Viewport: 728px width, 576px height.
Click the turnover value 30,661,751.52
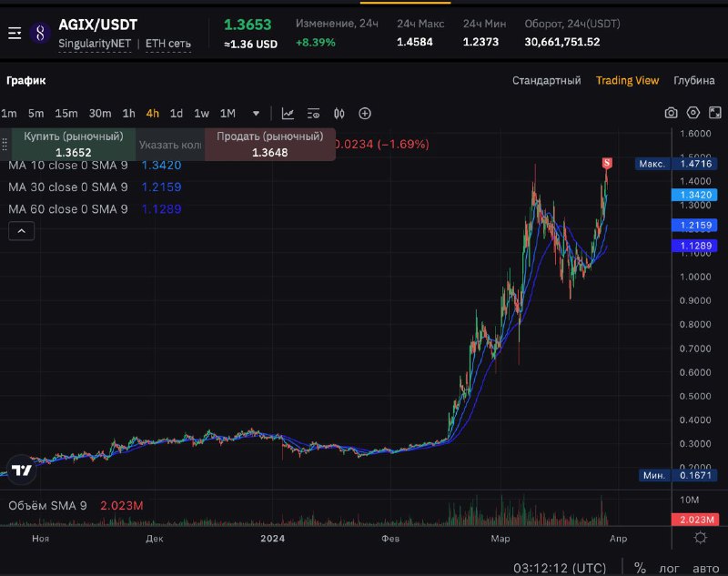pyautogui.click(x=562, y=42)
